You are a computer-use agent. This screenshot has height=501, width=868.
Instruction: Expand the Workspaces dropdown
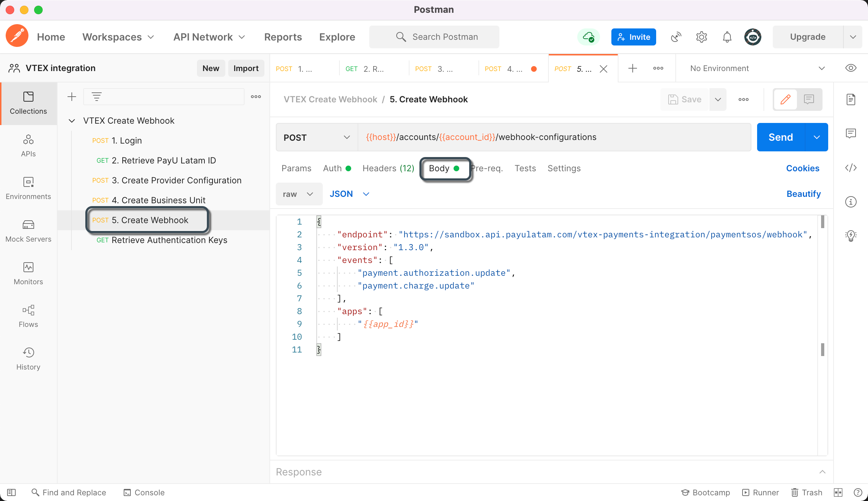(x=118, y=37)
